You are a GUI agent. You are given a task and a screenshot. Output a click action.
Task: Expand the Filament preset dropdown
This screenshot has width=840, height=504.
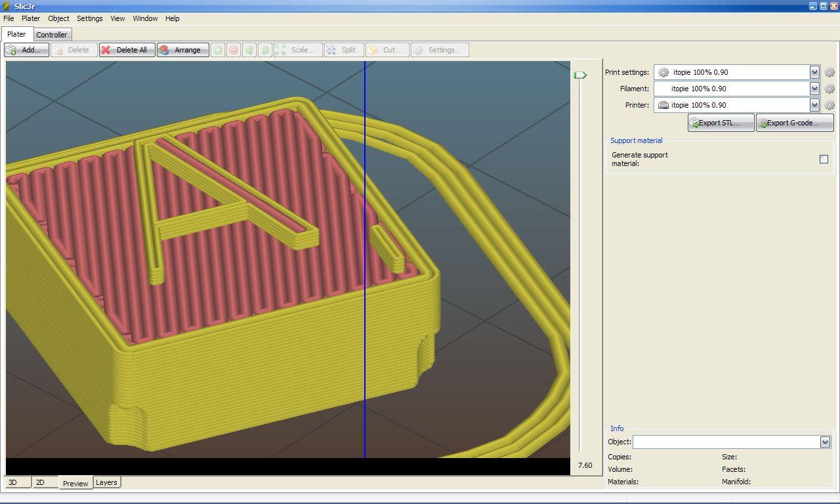tap(814, 89)
